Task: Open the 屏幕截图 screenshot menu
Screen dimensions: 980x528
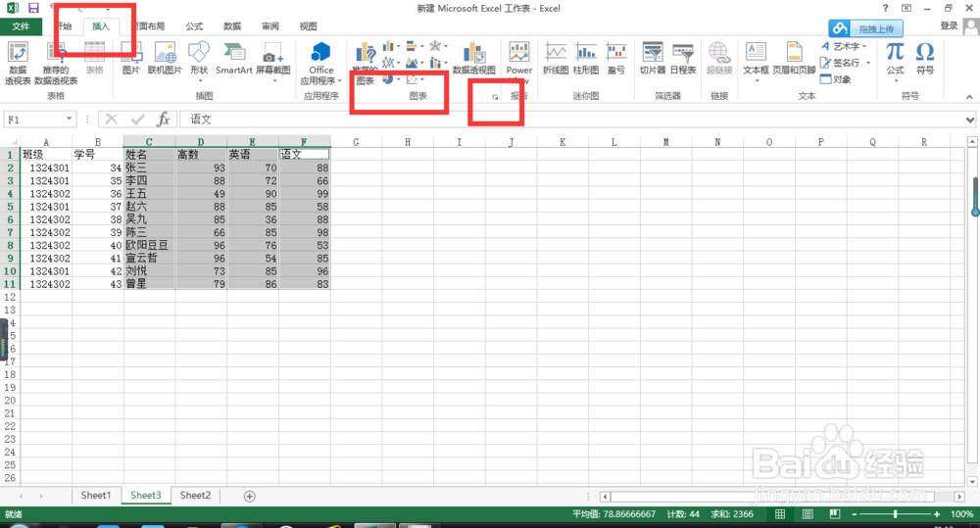Action: click(x=273, y=62)
